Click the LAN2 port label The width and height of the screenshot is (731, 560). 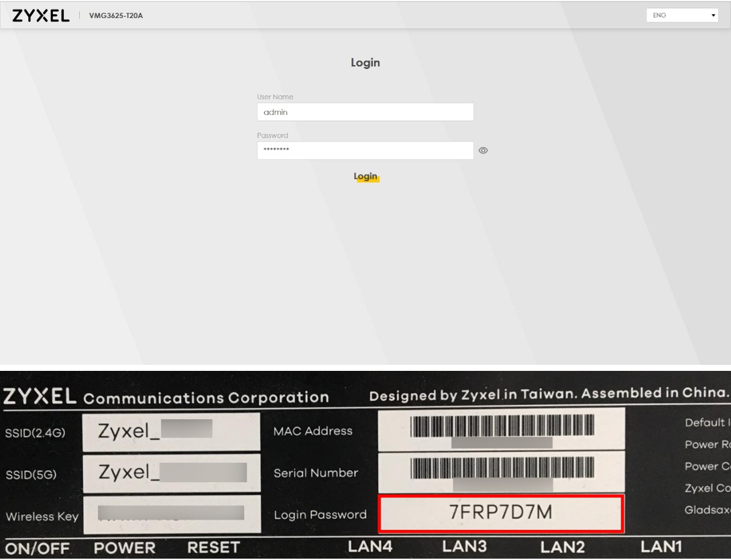pos(562,547)
